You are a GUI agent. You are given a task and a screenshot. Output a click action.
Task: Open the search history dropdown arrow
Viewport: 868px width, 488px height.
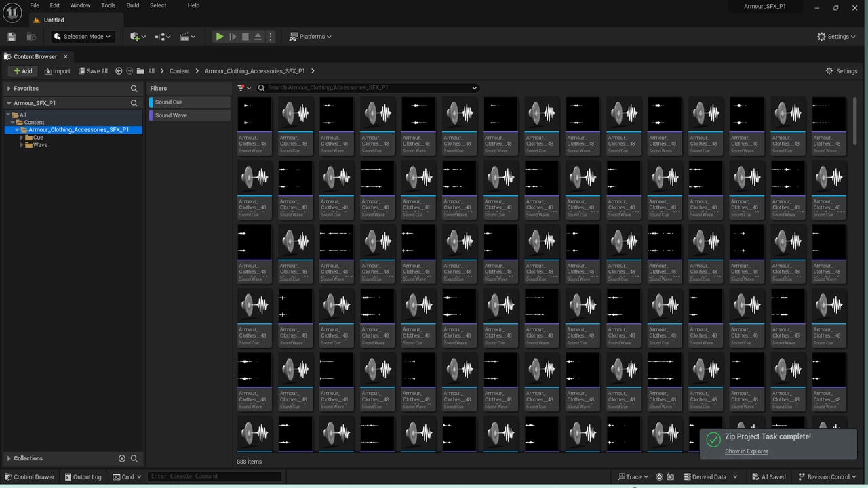[474, 87]
